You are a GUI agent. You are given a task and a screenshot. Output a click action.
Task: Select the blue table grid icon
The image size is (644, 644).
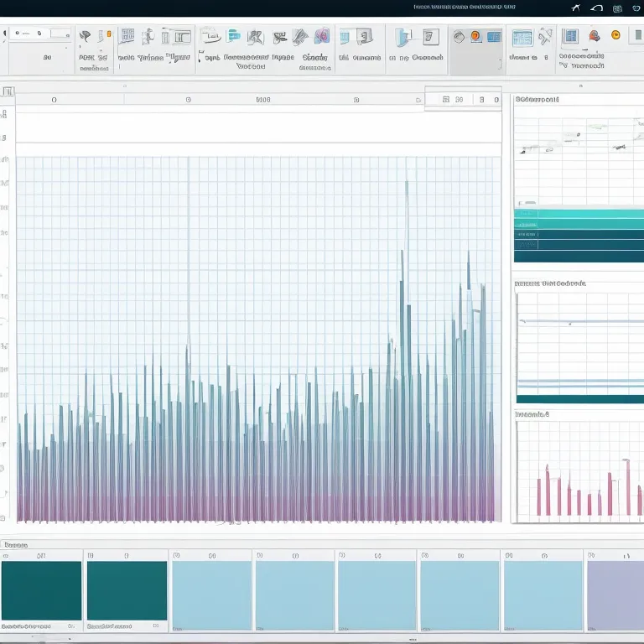coord(127,36)
